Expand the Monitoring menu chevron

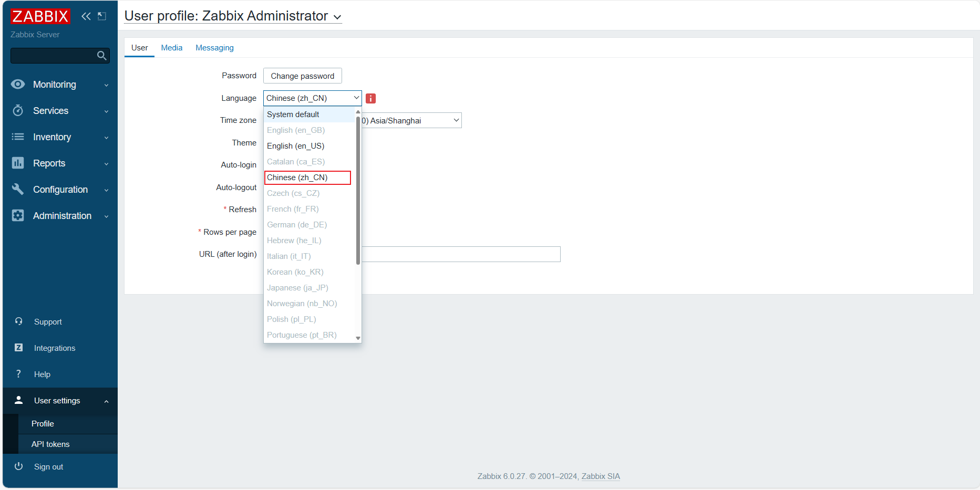point(106,85)
